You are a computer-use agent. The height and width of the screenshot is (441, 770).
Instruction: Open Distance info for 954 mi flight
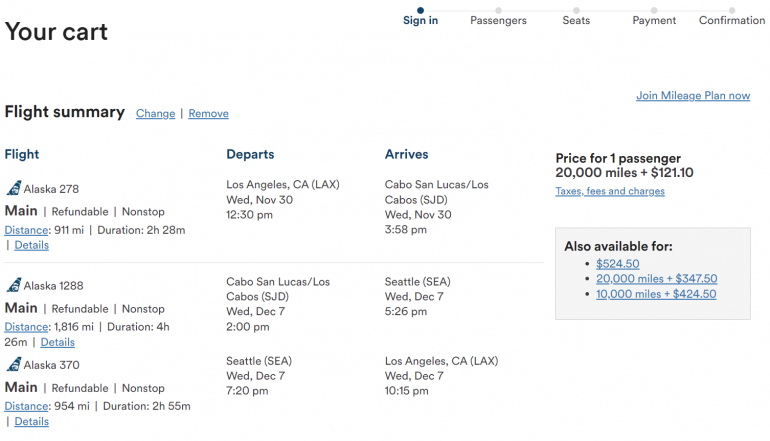click(25, 406)
